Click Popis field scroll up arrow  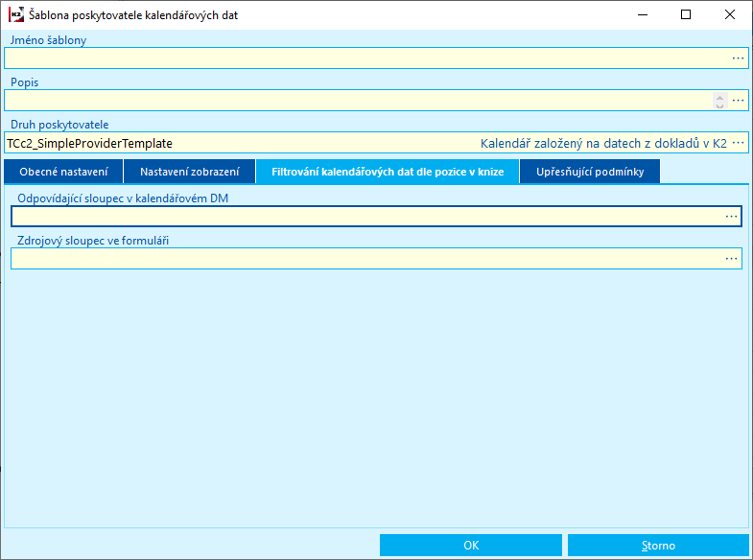click(719, 97)
